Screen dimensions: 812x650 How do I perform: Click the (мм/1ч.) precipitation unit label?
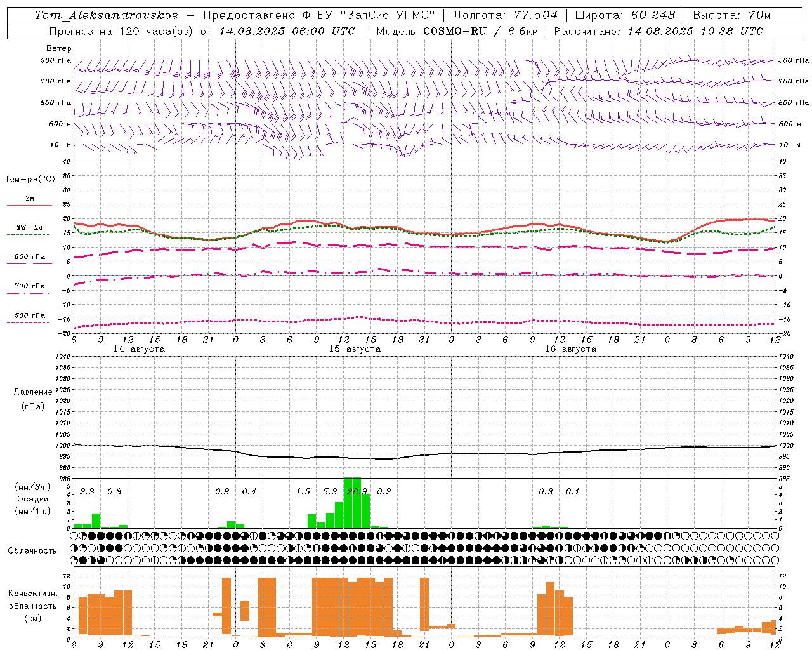tap(33, 511)
